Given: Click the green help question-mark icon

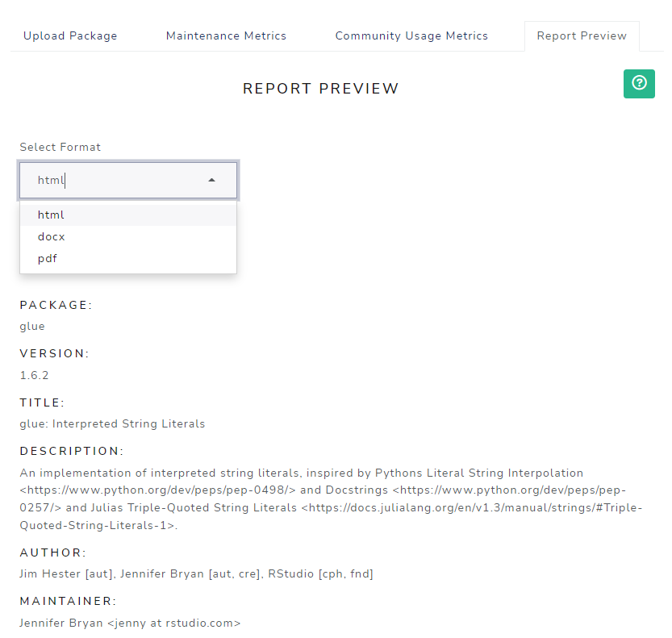Looking at the screenshot, I should pos(639,83).
